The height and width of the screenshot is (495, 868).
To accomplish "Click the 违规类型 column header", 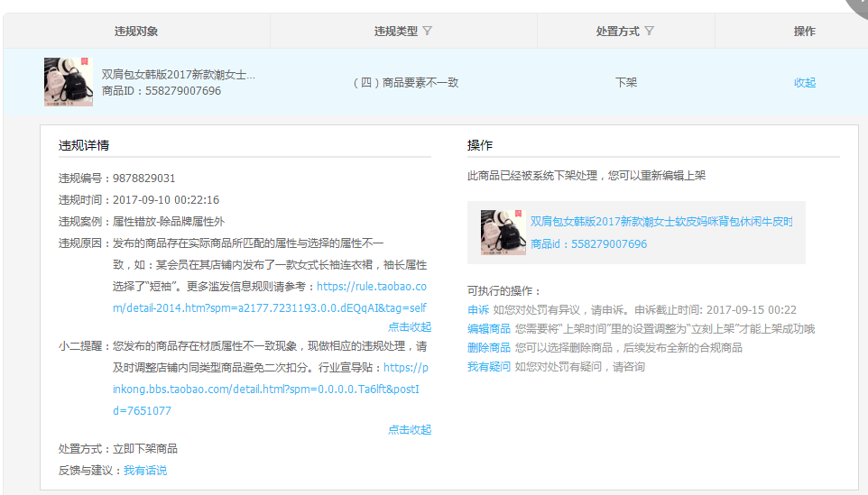I will (396, 31).
